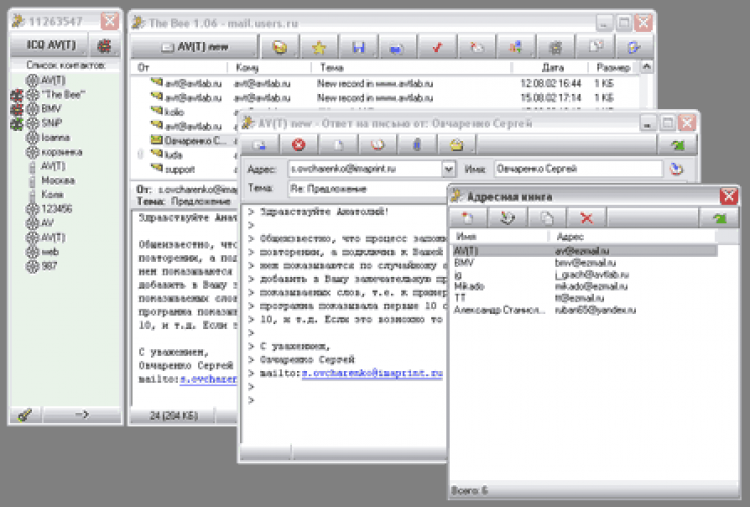Delete contact with red X in address book
750x507 pixels.
[586, 218]
